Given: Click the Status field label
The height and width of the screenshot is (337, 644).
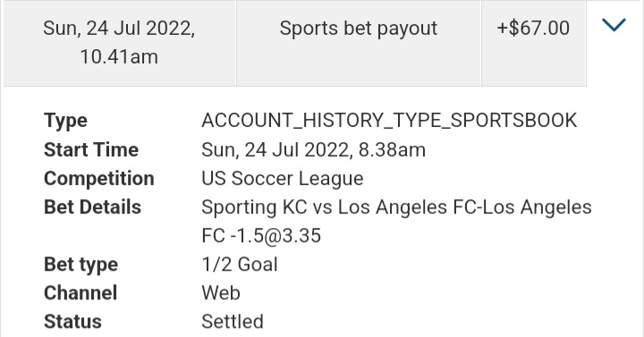Looking at the screenshot, I should coord(72,322).
